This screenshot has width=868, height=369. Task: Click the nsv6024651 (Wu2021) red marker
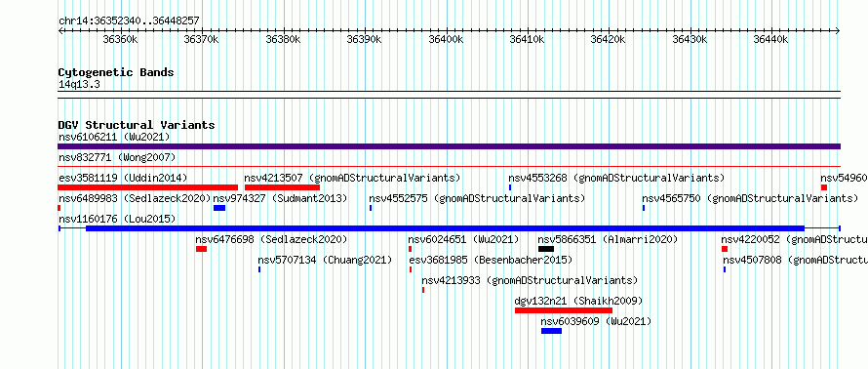point(411,249)
